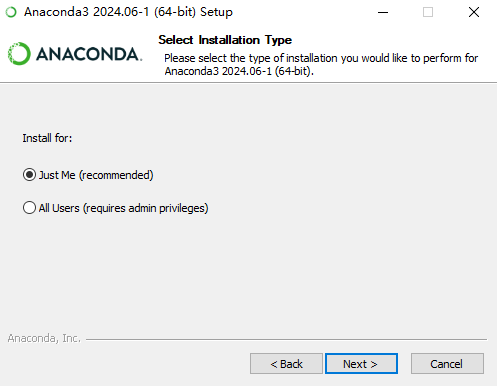Click the ANACONDA wordmark in header
Viewport: 497px width, 386px height.
[x=89, y=54]
